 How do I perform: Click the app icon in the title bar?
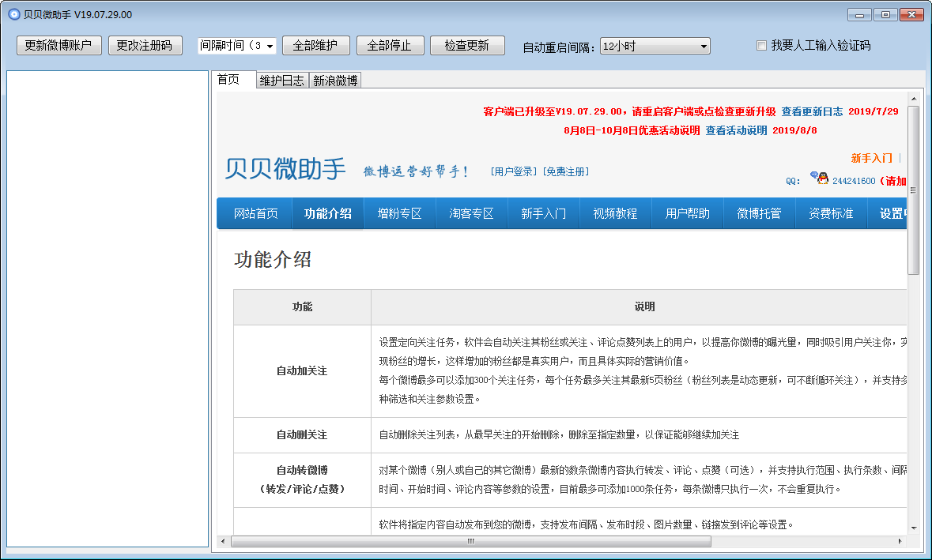pyautogui.click(x=14, y=14)
